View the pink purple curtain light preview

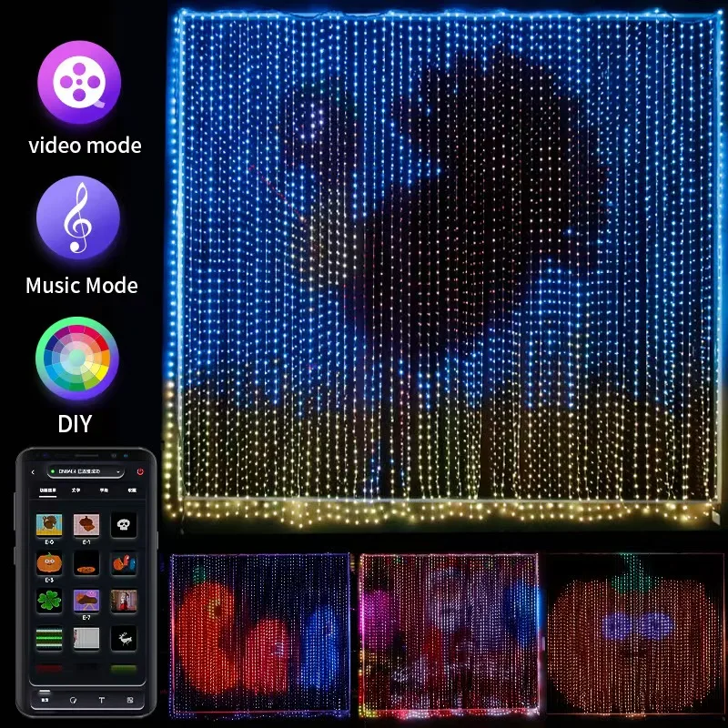449,634
